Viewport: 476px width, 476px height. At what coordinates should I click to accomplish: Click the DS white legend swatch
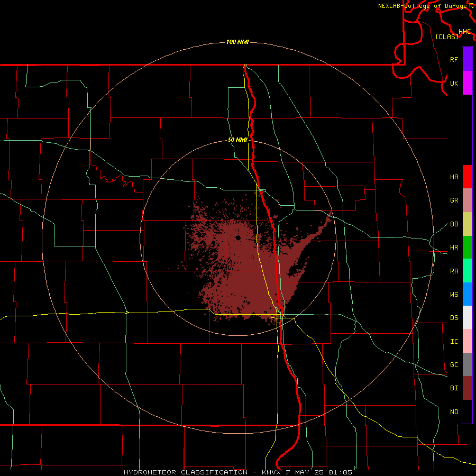(x=467, y=317)
